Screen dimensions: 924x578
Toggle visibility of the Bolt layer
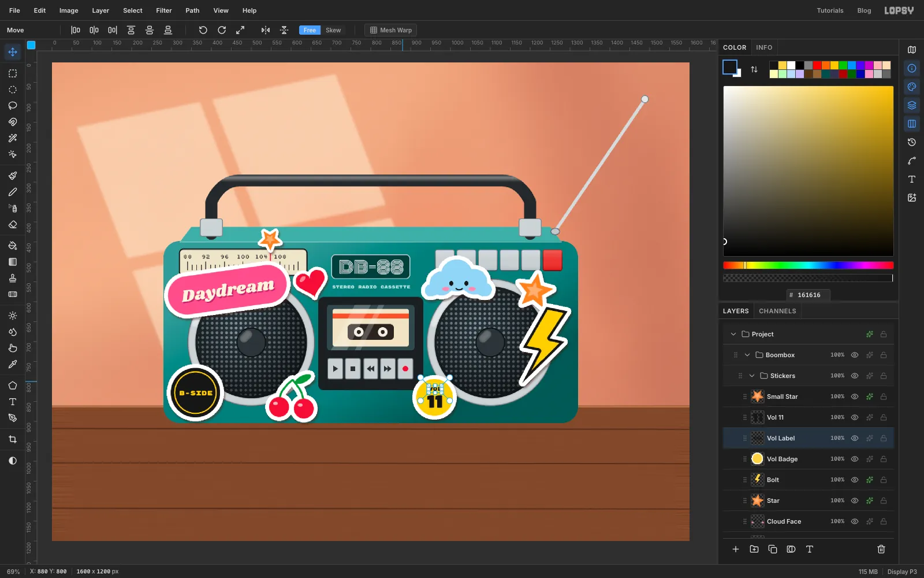click(855, 480)
